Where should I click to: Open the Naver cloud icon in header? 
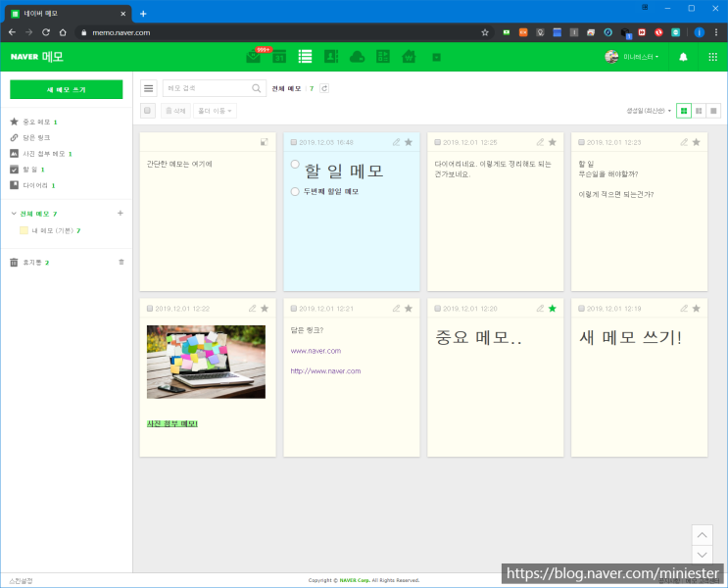click(357, 57)
